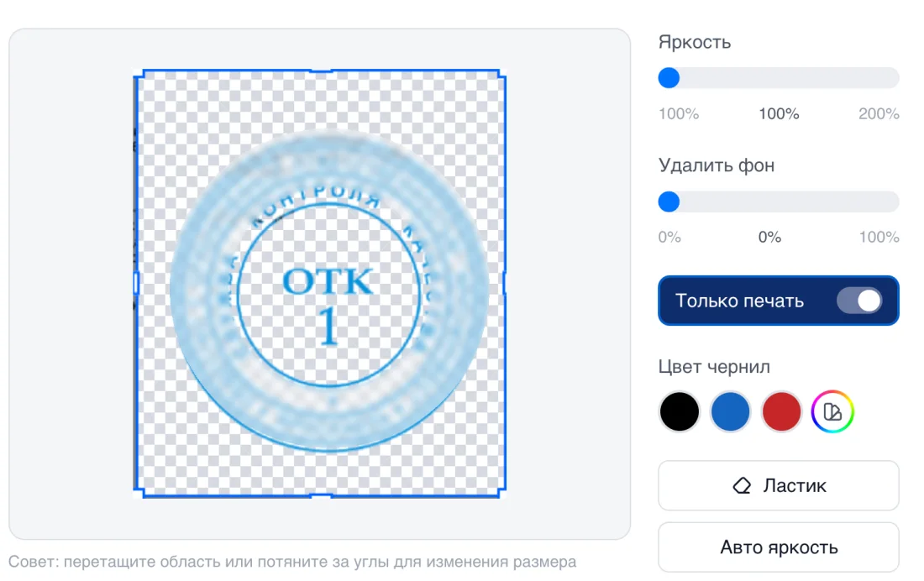Click the Ластик eraser button
924x581 pixels.
click(x=779, y=485)
